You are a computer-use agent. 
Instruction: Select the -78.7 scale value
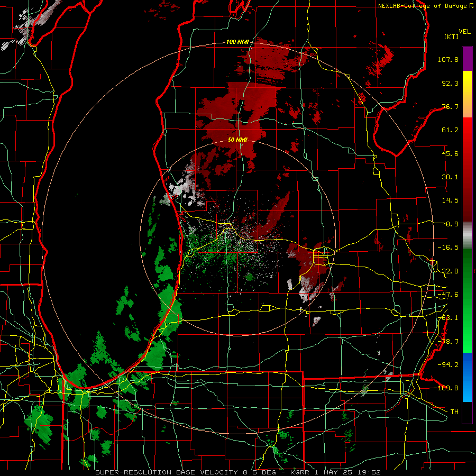tap(448, 342)
